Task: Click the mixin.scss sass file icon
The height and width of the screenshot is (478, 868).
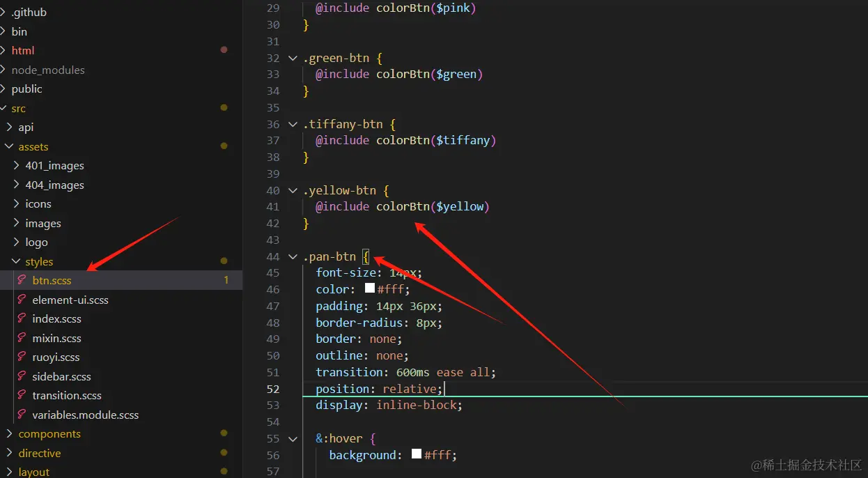Action: tap(22, 338)
